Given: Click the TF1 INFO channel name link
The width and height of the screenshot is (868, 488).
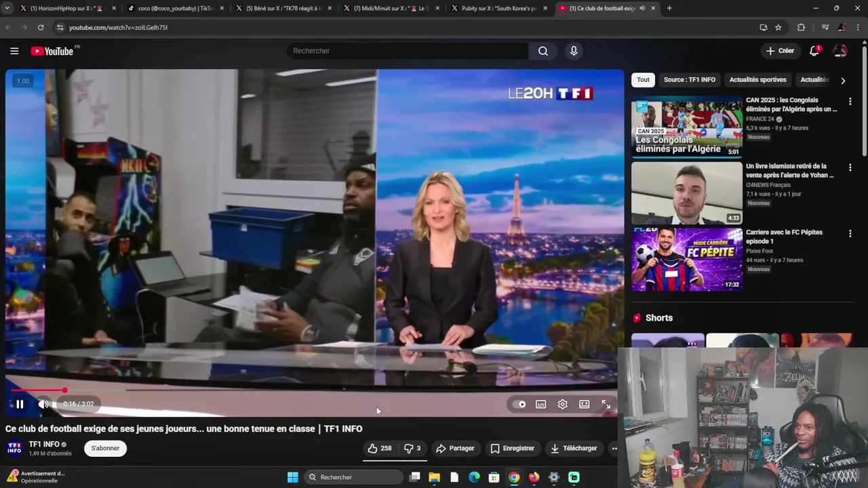Looking at the screenshot, I should 44,445.
